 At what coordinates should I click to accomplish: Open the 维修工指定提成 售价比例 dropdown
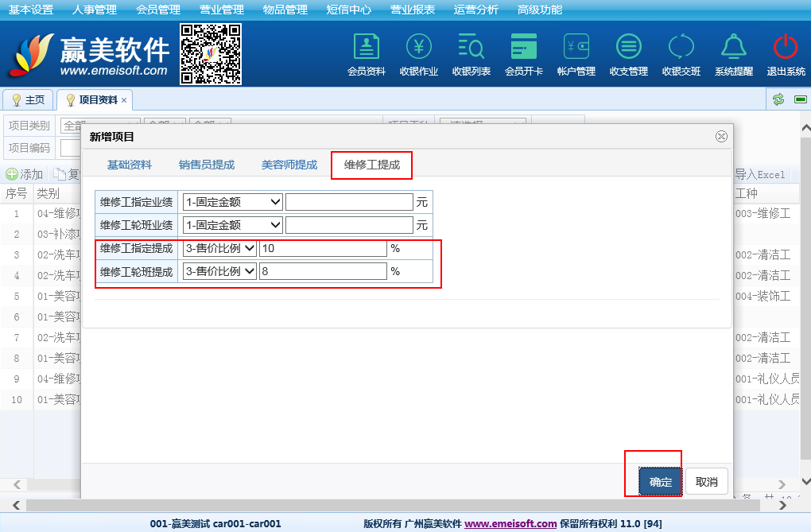click(219, 248)
